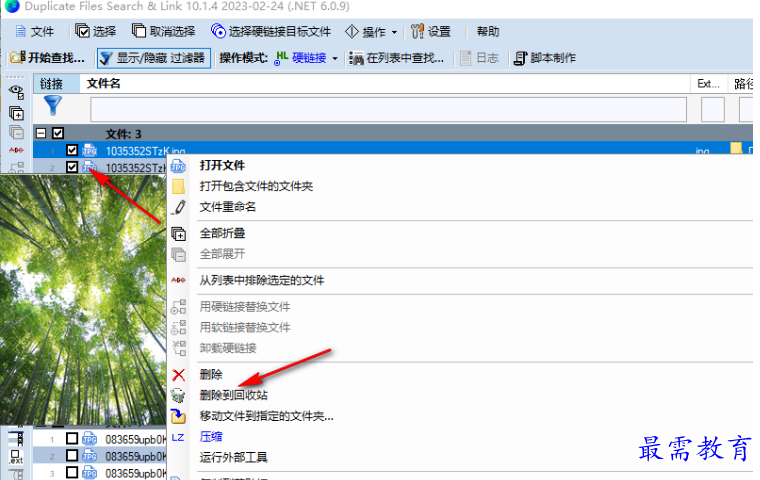Click the 选择 toolbar button
The width and height of the screenshot is (760, 480).
tap(96, 32)
